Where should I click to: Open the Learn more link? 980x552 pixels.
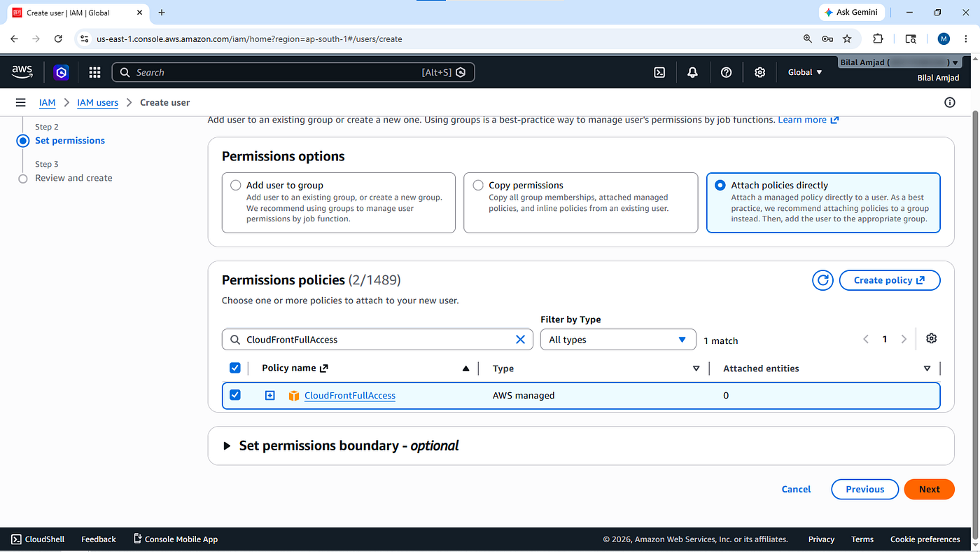point(808,120)
